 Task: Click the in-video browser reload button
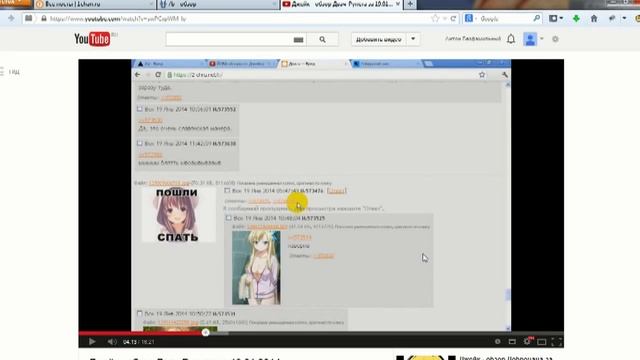[158, 75]
